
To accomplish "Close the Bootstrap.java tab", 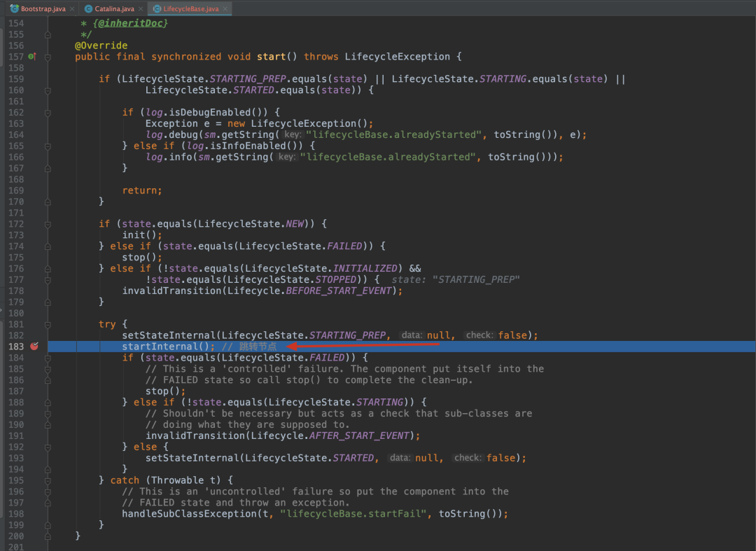I will pos(72,8).
